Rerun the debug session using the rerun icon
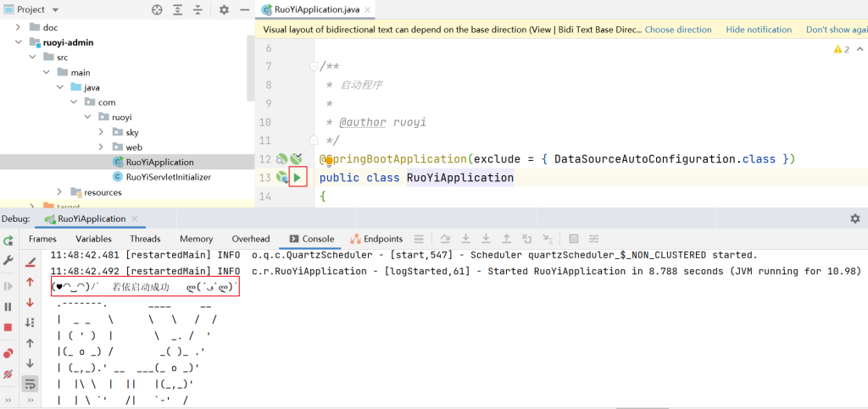Image resolution: width=868 pixels, height=409 pixels. click(8, 241)
